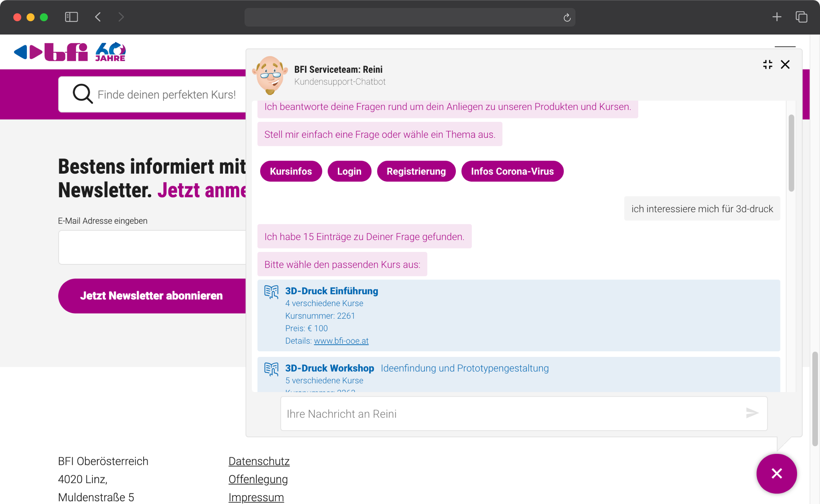Click 'Stell mir einfach eine Frage' message
This screenshot has width=820, height=504.
click(x=379, y=134)
